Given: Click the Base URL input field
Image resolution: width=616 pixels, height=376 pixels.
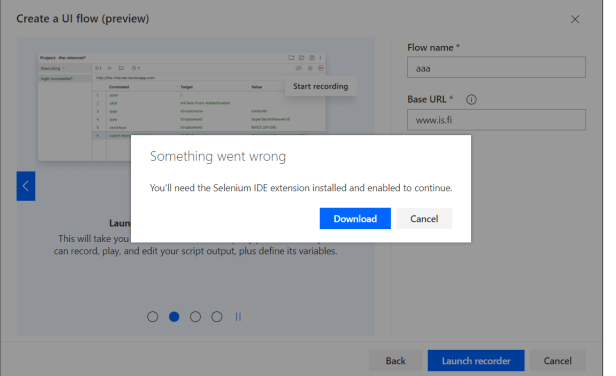Looking at the screenshot, I should [x=496, y=120].
